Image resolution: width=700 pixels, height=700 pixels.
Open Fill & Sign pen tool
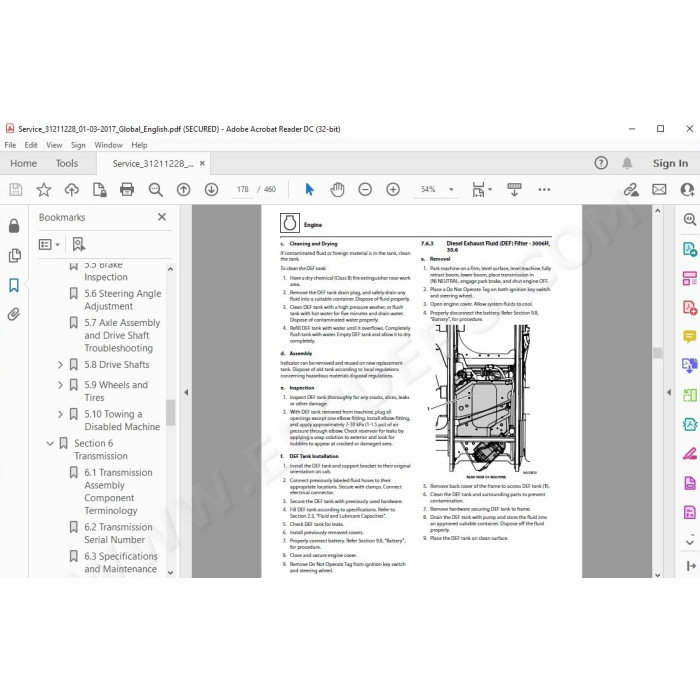point(690,454)
